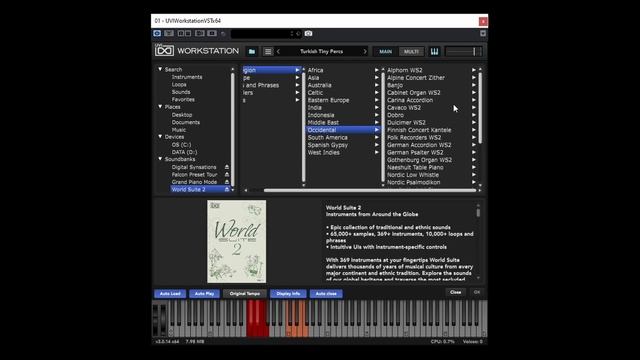Toggle Auto Load
Viewport: 640px width, 360px height.
point(170,293)
